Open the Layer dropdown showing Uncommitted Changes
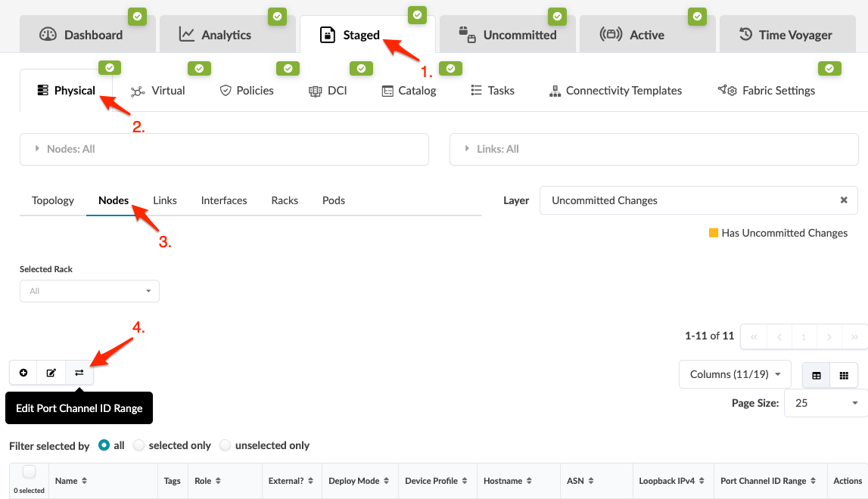The image size is (868, 499). pos(698,200)
